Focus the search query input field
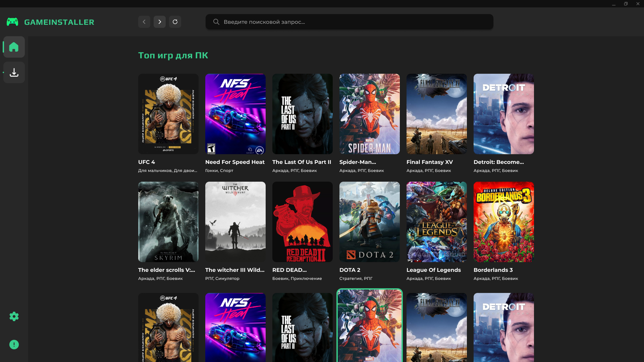This screenshot has height=362, width=644. tap(349, 22)
